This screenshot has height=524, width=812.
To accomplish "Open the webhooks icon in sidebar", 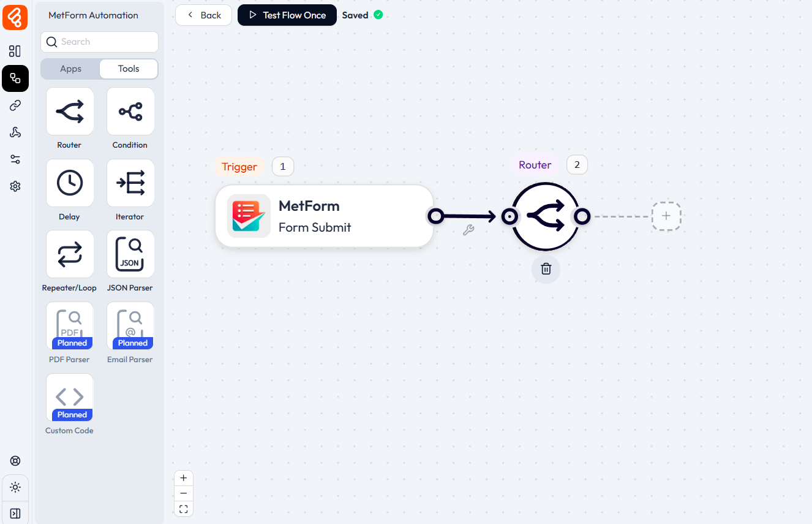I will point(15,132).
